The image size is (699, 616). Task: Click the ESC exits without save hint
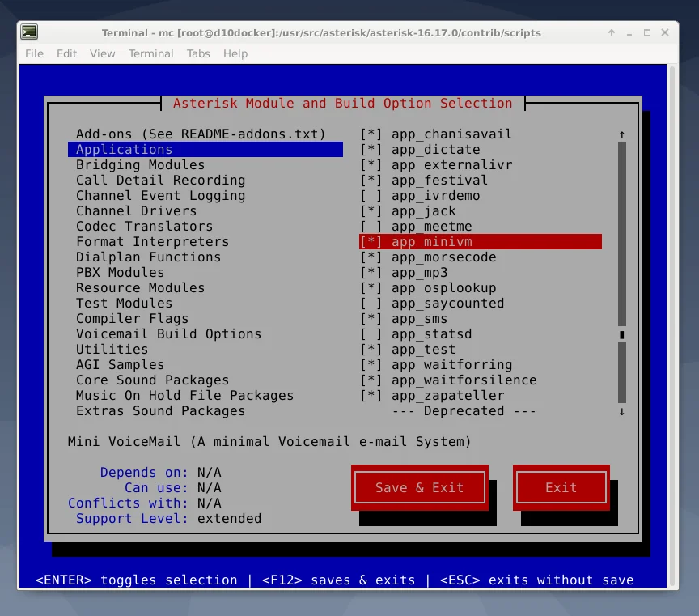536,580
